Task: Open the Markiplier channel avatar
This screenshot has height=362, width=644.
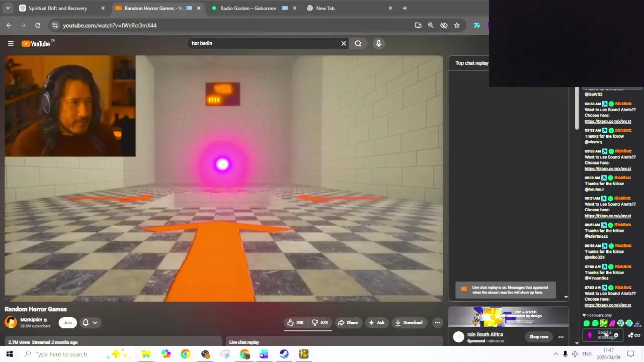Action: click(11, 322)
